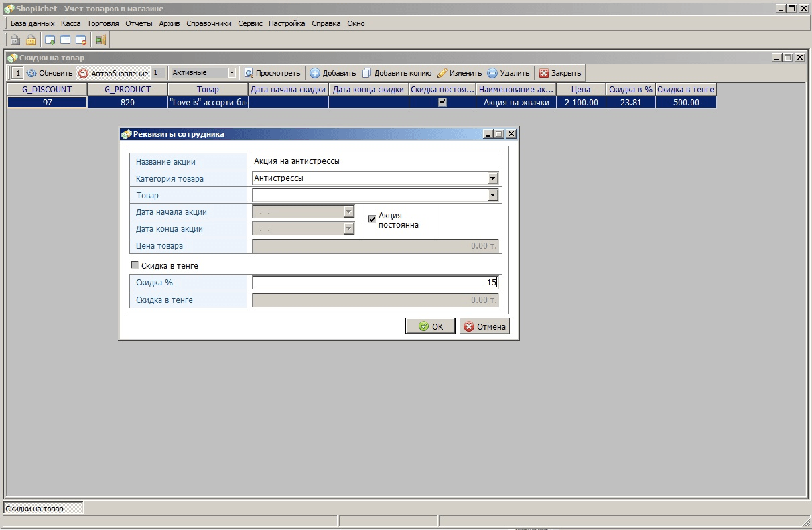Screen dimensions: 812x530
Task: Click the Цена товара field
Action: (375, 246)
